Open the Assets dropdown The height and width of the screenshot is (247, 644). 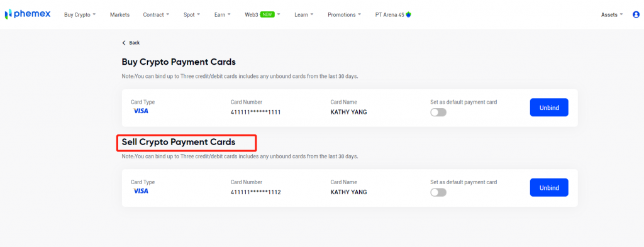(612, 15)
